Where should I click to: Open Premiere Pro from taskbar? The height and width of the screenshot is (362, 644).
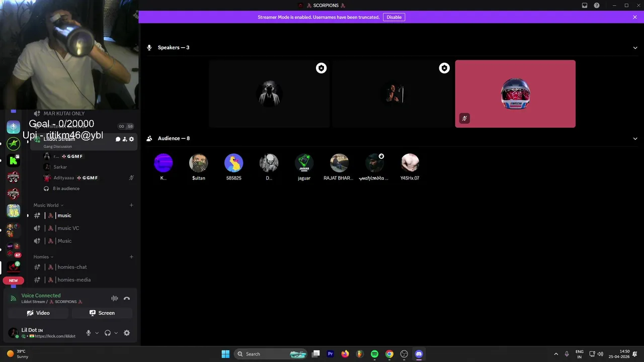coord(330,354)
